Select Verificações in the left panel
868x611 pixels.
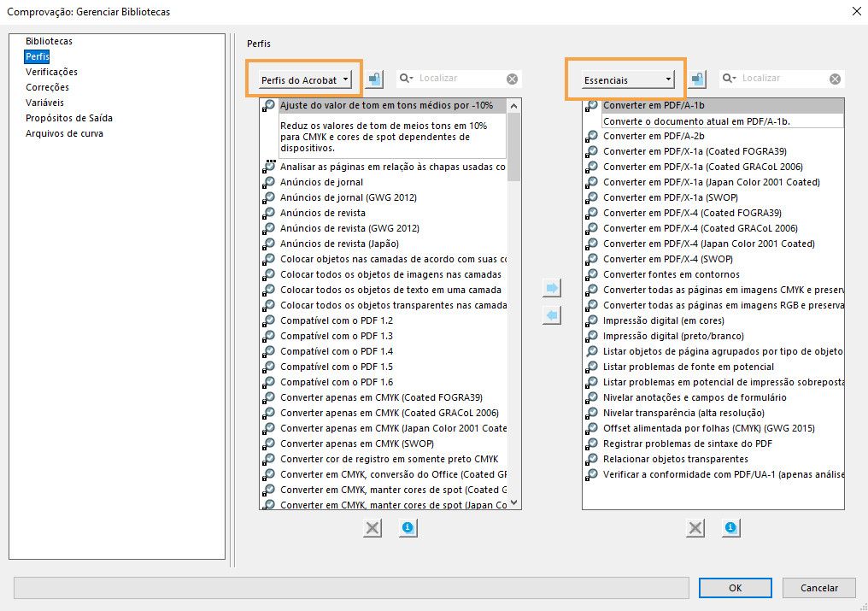pos(51,72)
